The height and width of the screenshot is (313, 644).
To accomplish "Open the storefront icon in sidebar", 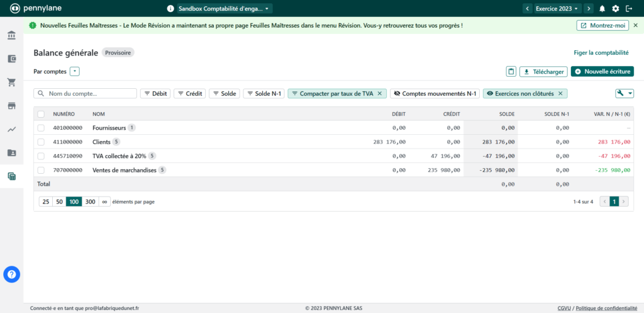I will (11, 106).
